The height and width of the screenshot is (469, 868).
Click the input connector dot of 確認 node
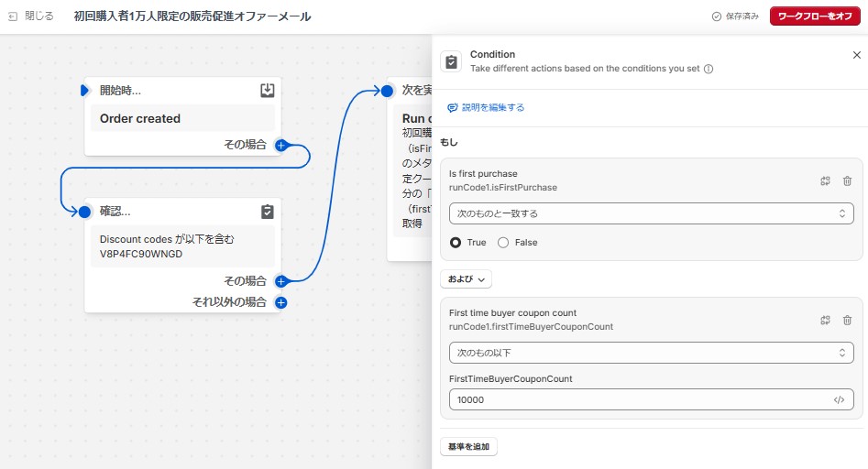[84, 212]
